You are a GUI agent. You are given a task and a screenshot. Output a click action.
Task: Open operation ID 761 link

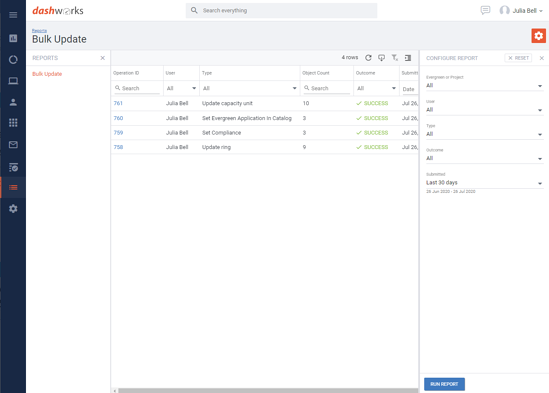tap(118, 103)
